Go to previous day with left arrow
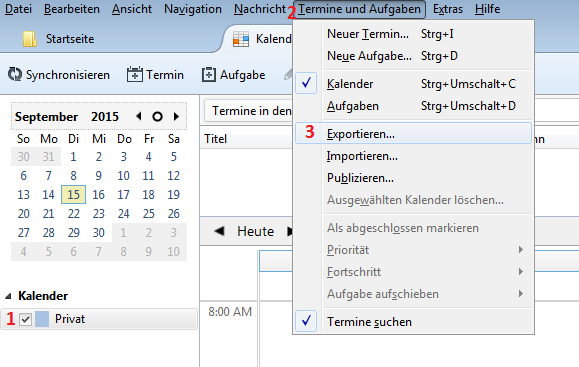 point(219,231)
